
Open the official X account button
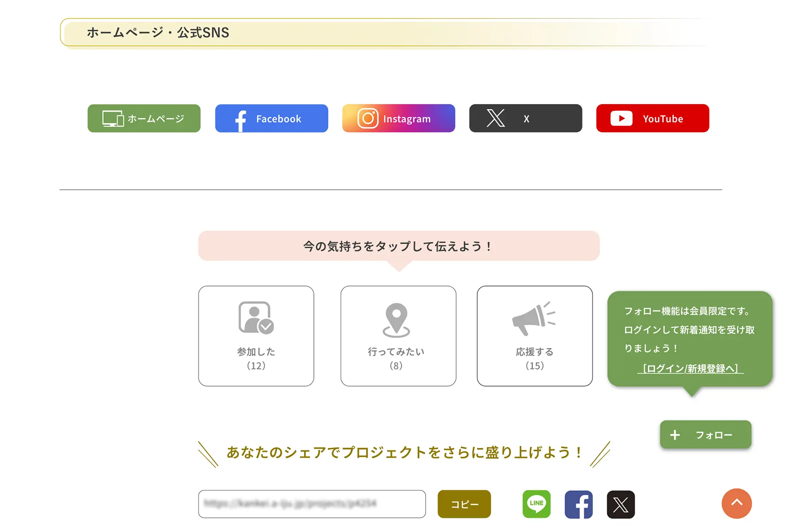point(526,118)
